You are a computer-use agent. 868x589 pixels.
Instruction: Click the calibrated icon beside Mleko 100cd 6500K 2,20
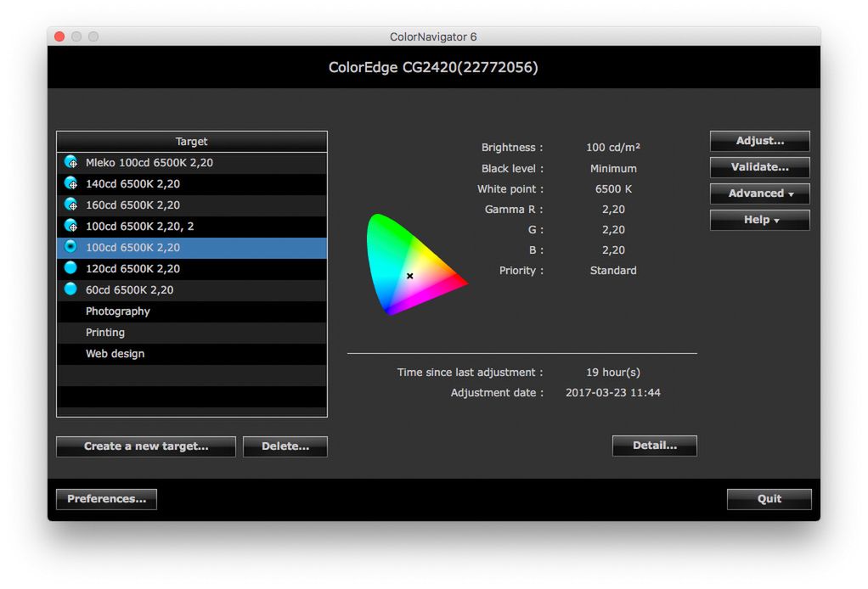point(70,162)
